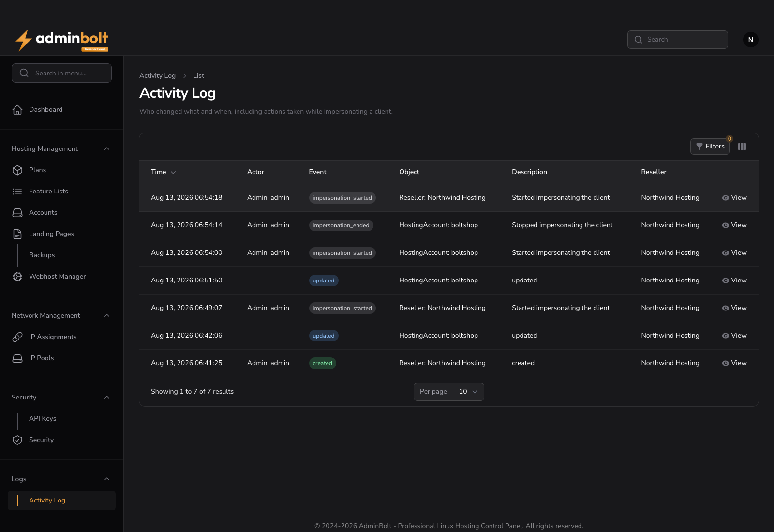Click the Actor column header
The image size is (774, 532).
(x=255, y=172)
